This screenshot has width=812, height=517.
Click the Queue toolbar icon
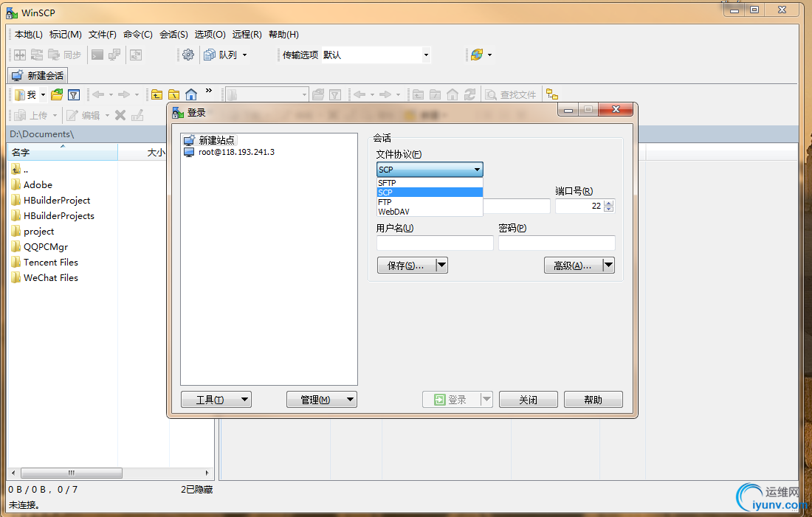click(210, 55)
